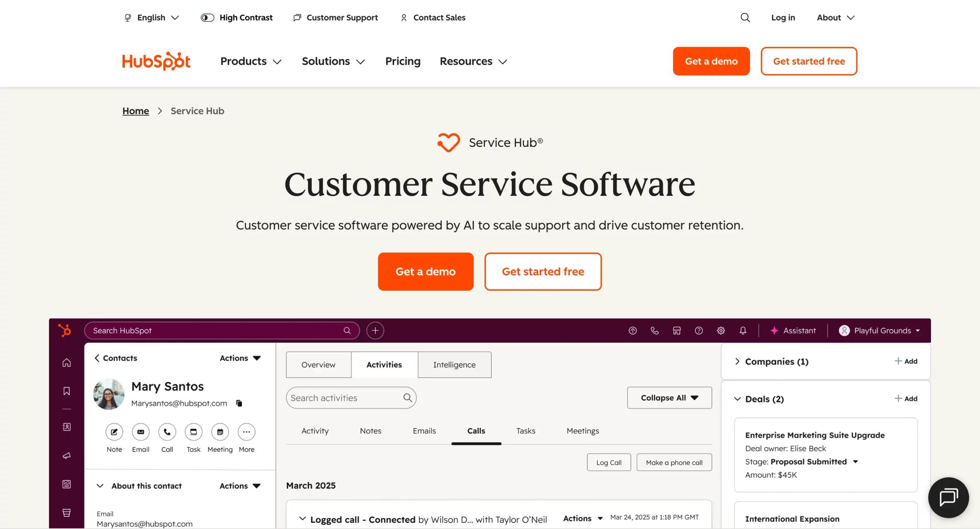Collapse the Logged call entry chevron
The height and width of the screenshot is (529, 980).
tap(302, 519)
